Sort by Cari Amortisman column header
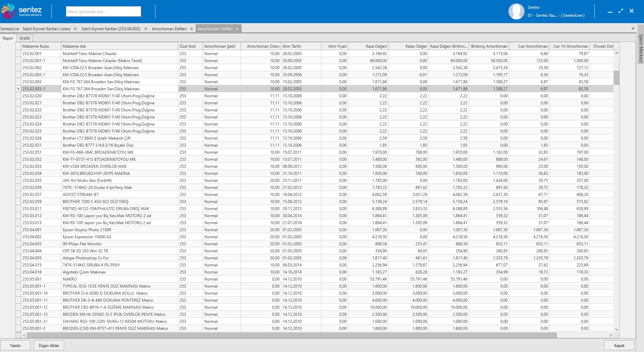This screenshot has width=644, height=352. point(529,46)
